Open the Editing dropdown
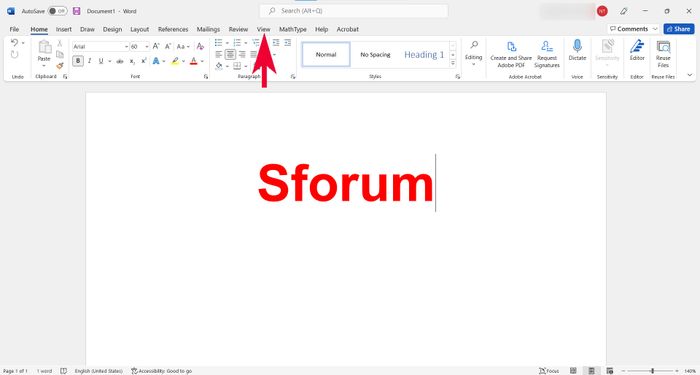The width and height of the screenshot is (700, 375). coord(474,54)
